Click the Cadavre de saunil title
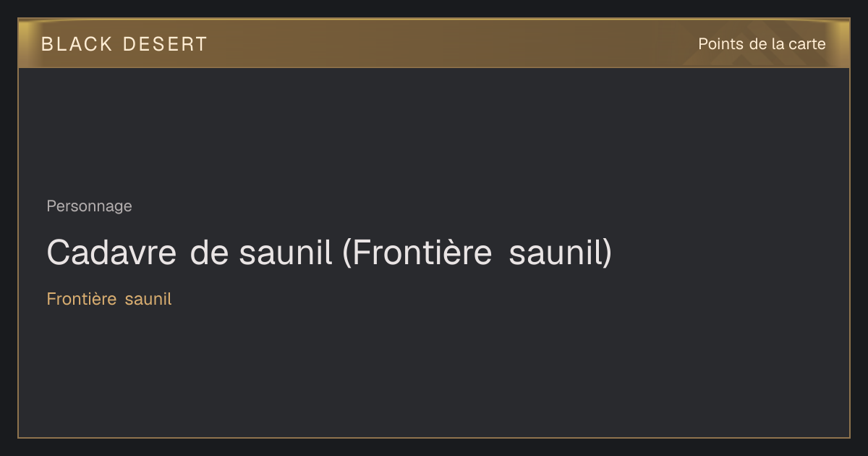This screenshot has height=456, width=868. click(x=329, y=253)
